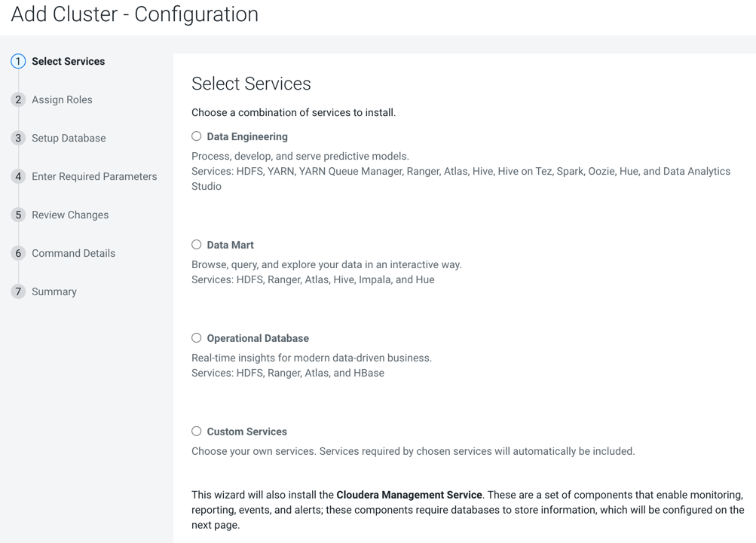Click the step 2 number circle
The height and width of the screenshot is (543, 756).
tap(18, 100)
